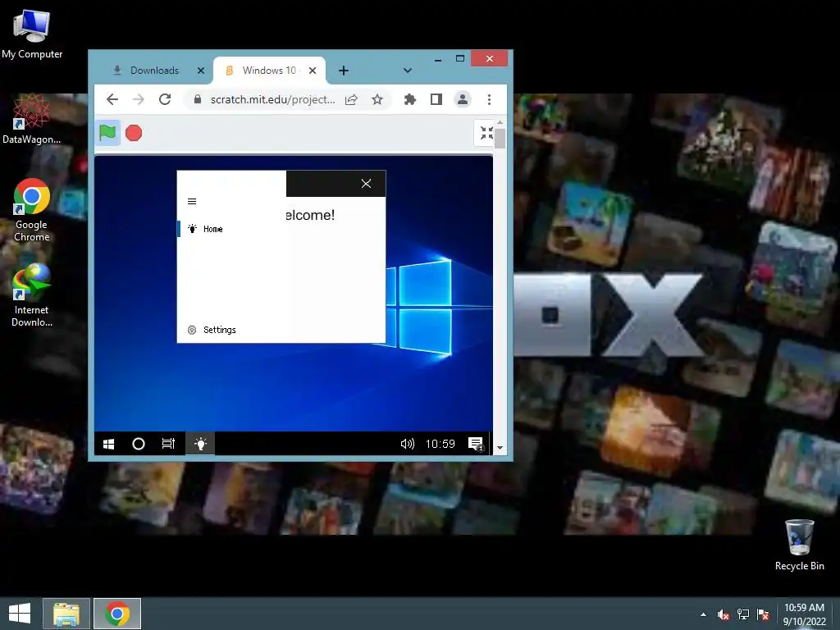840x630 pixels.
Task: Go back in Chrome browser
Action: point(112,99)
